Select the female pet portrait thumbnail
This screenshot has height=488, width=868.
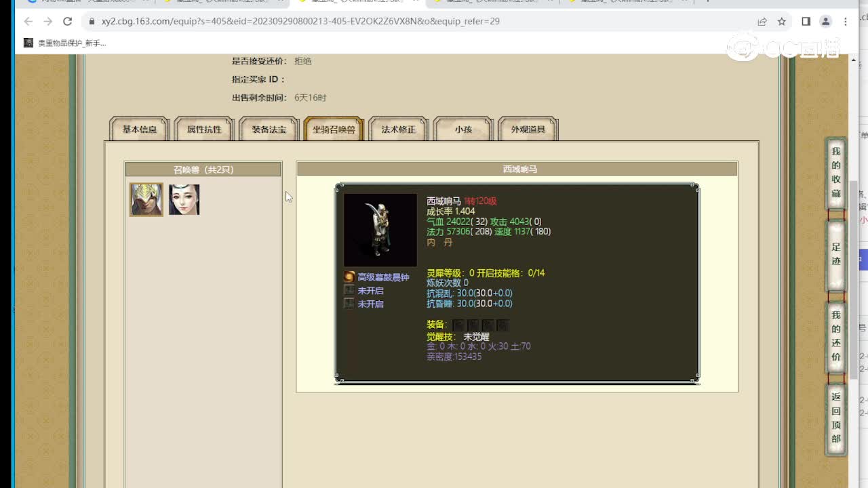tap(184, 199)
